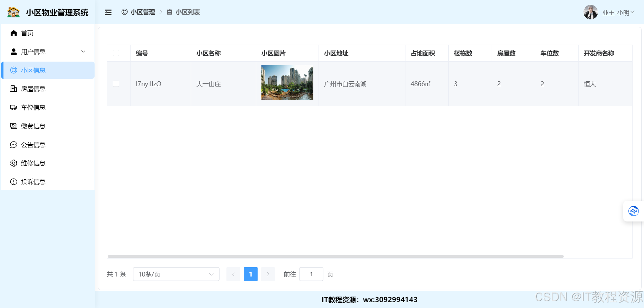Tick the checkbox for row I7ny1IzO
The width and height of the screenshot is (644, 308).
[116, 84]
